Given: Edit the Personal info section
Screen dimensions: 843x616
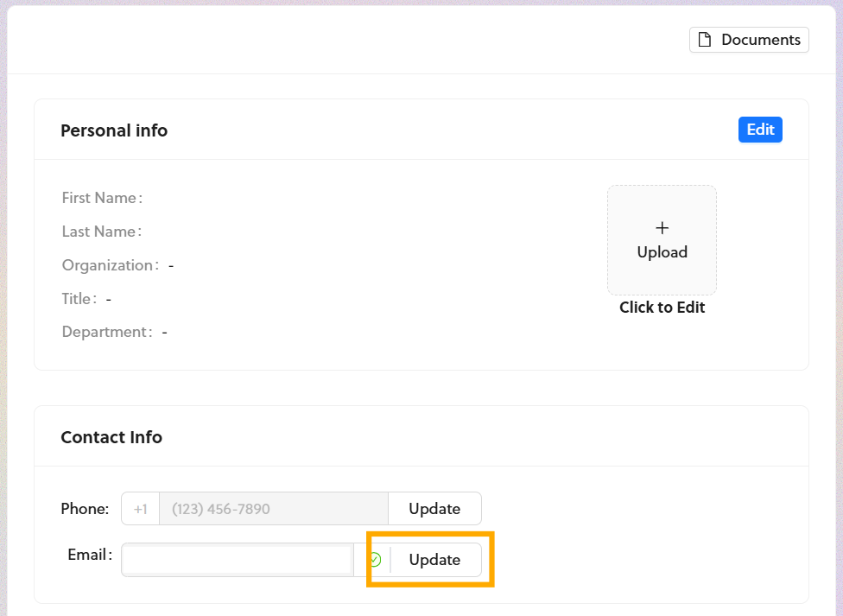Looking at the screenshot, I should tap(760, 130).
